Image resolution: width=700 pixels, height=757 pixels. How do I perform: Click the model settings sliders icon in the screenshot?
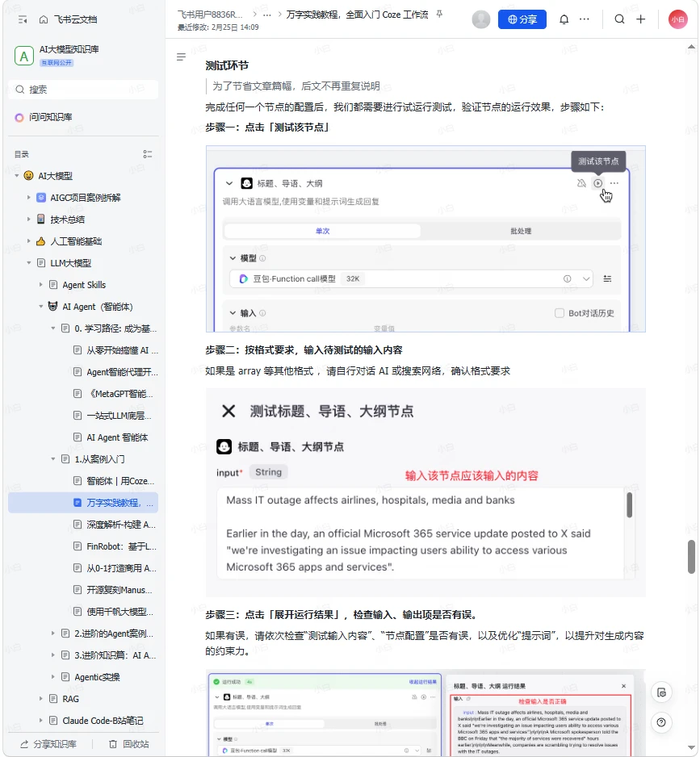click(x=607, y=278)
